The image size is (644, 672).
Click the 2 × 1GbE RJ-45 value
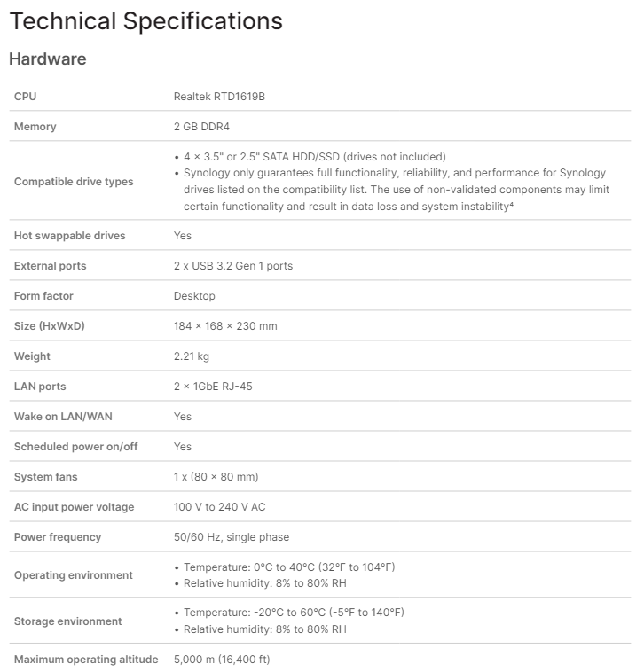[x=216, y=387]
